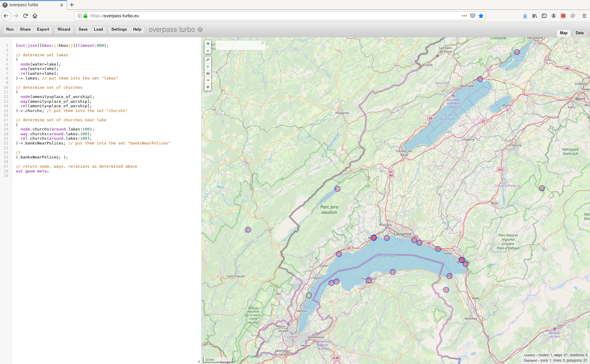Click the zoom-to-data magnifier icon
590x364 pixels.
click(208, 60)
